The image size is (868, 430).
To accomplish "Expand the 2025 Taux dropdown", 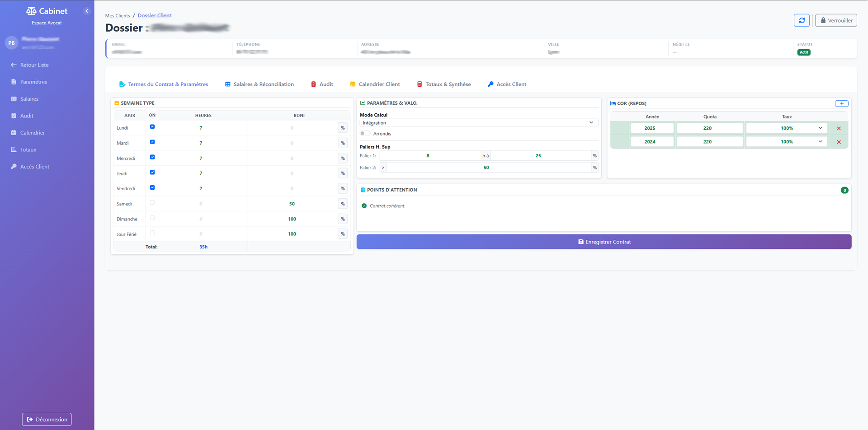I will pos(786,128).
